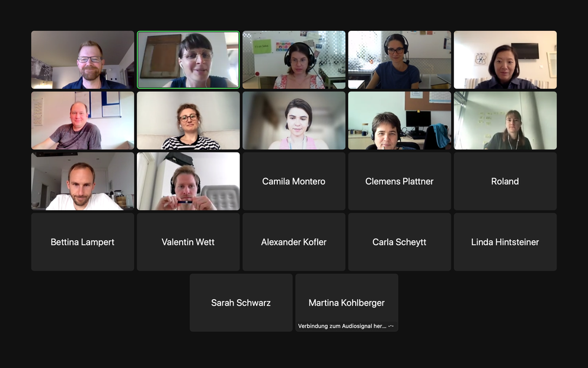Screen dimensions: 588x368
Task: Click the video with headset and floral top
Action: pyautogui.click(x=293, y=60)
